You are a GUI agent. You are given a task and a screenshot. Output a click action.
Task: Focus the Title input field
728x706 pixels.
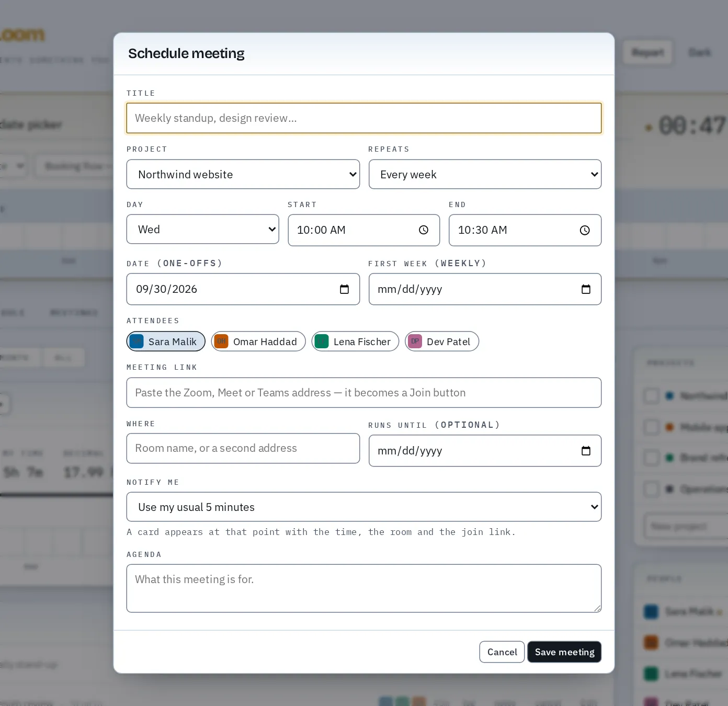(364, 118)
